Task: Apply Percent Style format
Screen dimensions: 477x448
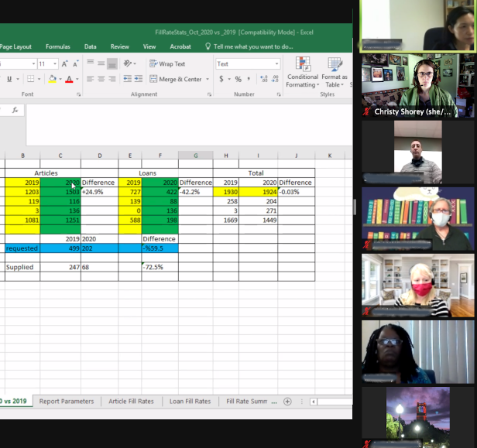Action: pyautogui.click(x=238, y=79)
